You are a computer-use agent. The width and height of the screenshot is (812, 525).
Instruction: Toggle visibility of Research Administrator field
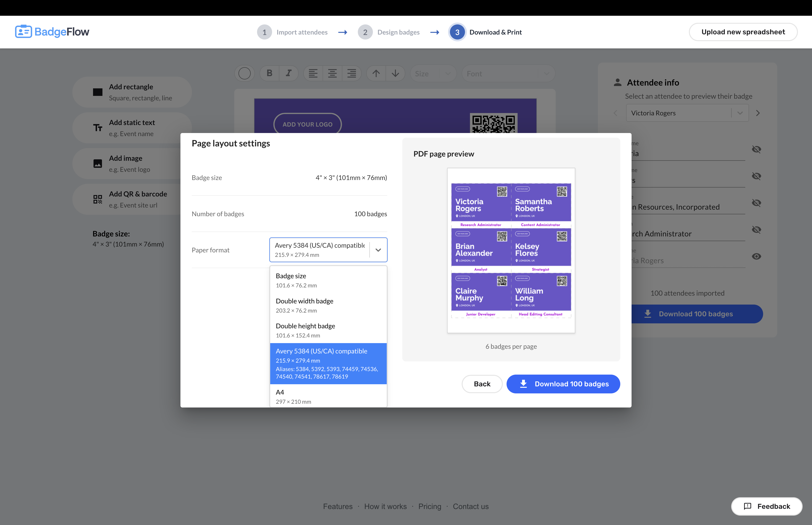coord(756,229)
